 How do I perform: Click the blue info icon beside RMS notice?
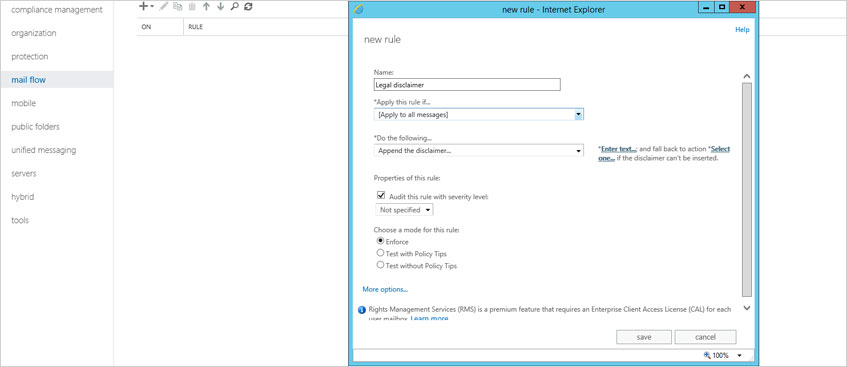[x=362, y=310]
